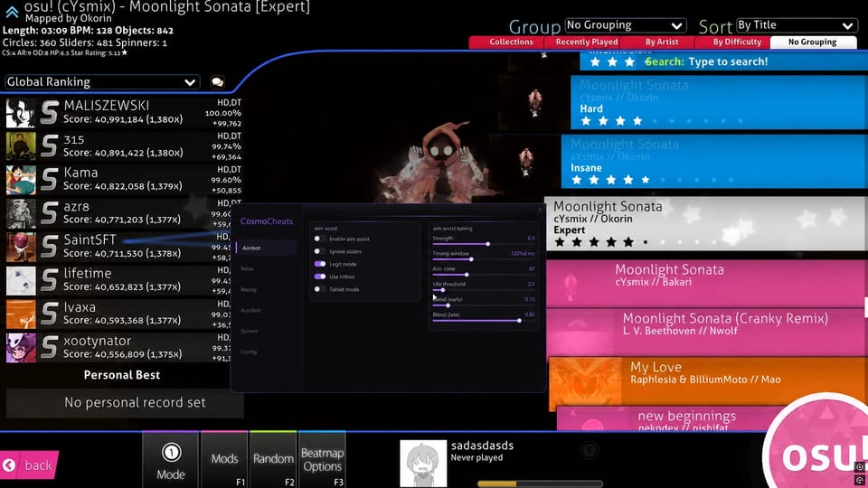Select Moonlight Sonata (Cranky Remix) beatmap
The image size is (868, 488).
pos(707,332)
